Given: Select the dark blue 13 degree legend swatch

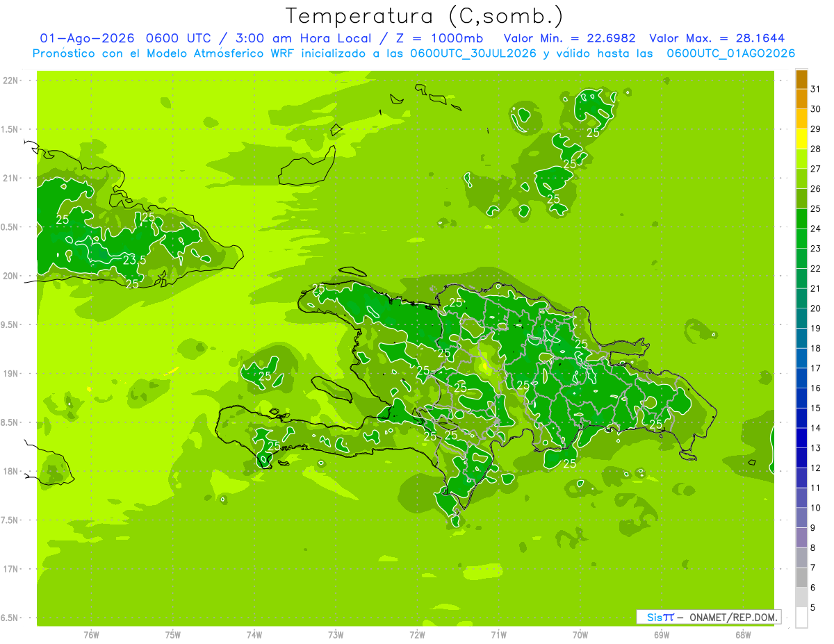Looking at the screenshot, I should (x=801, y=438).
